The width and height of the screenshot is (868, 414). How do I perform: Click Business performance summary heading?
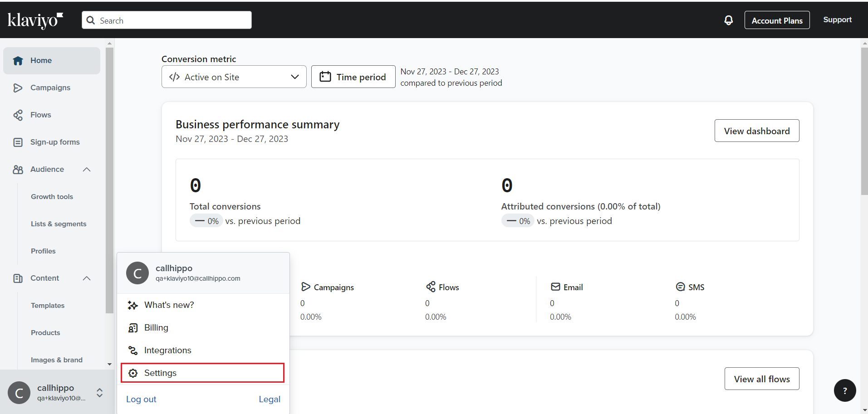click(x=257, y=124)
